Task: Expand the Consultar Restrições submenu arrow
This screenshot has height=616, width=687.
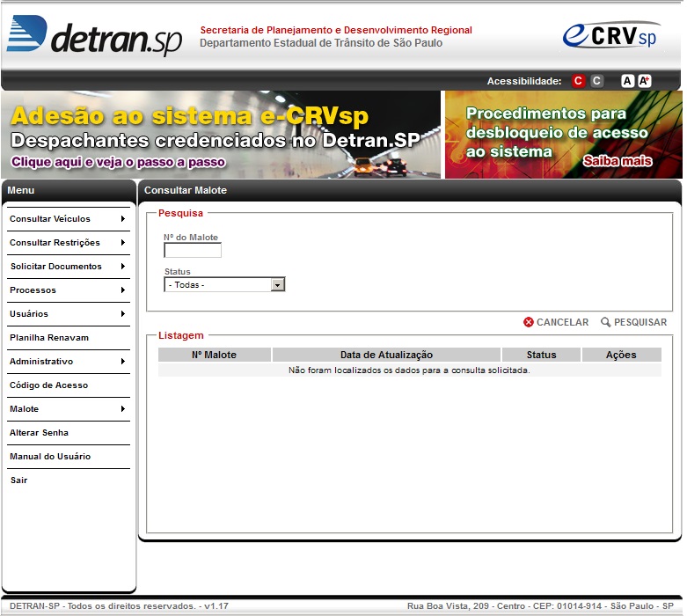Action: [x=123, y=243]
